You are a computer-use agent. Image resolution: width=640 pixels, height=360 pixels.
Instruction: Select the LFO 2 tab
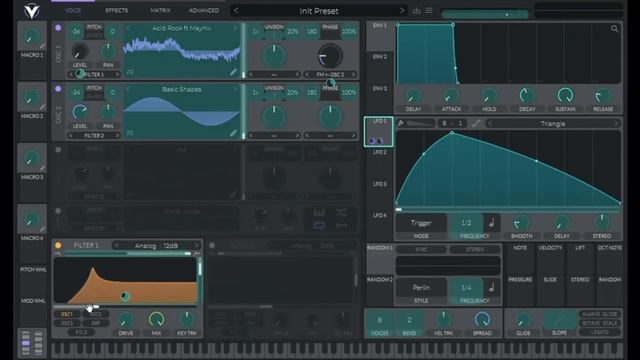click(x=380, y=152)
